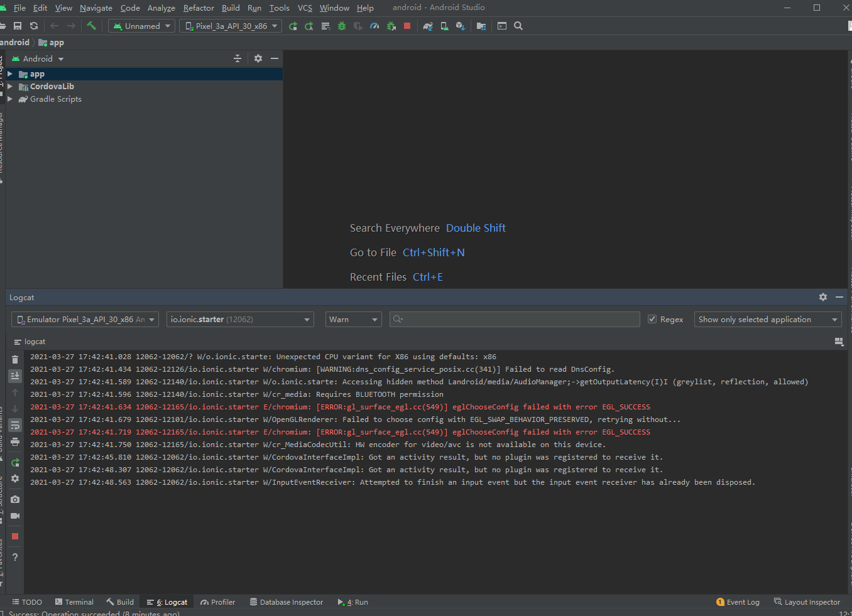The width and height of the screenshot is (852, 616).
Task: Disable the Regex search option
Action: 652,319
